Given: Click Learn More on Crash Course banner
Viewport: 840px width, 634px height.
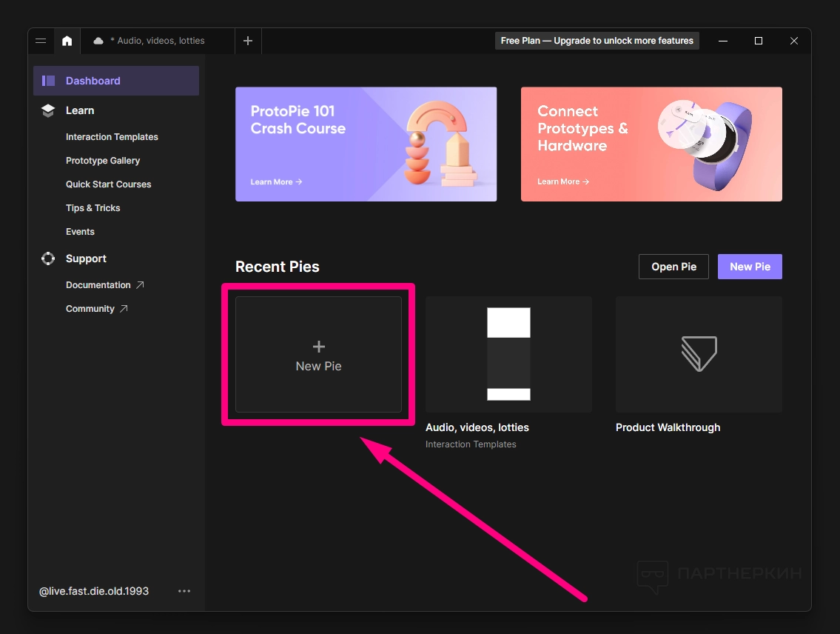Looking at the screenshot, I should pyautogui.click(x=277, y=182).
